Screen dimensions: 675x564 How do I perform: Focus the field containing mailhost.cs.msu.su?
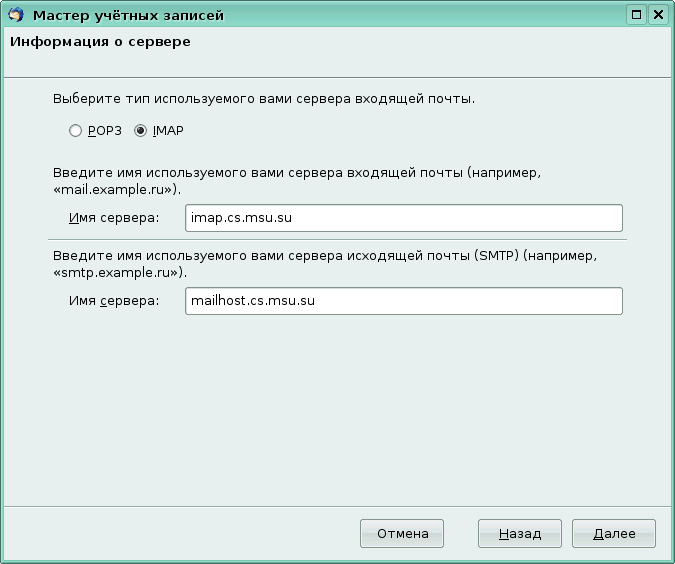404,301
